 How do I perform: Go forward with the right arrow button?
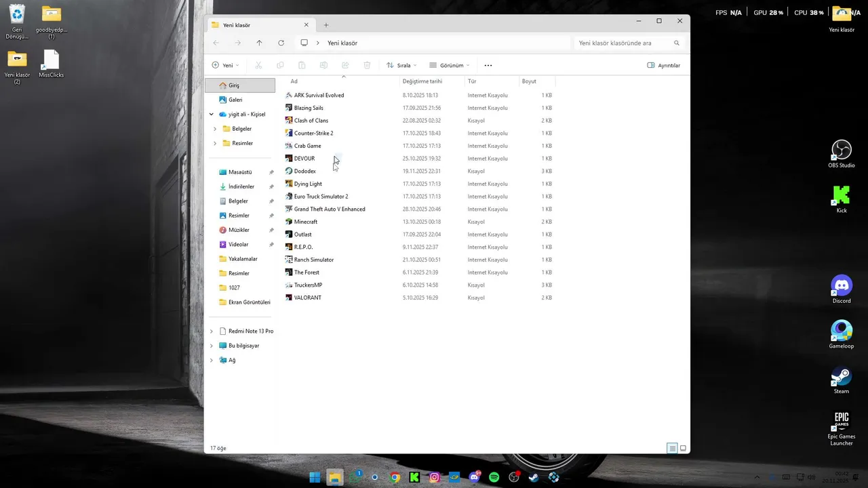237,43
